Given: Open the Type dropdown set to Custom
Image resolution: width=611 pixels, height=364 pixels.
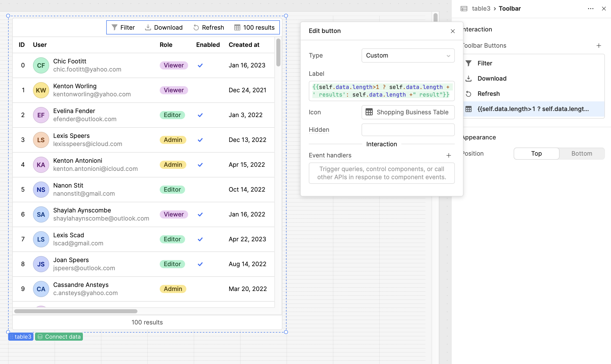Looking at the screenshot, I should point(408,56).
